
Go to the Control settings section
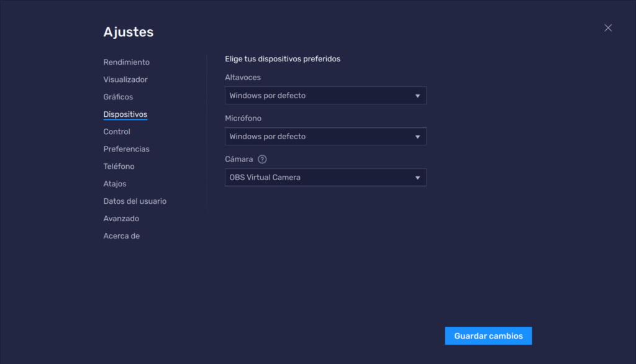point(116,132)
